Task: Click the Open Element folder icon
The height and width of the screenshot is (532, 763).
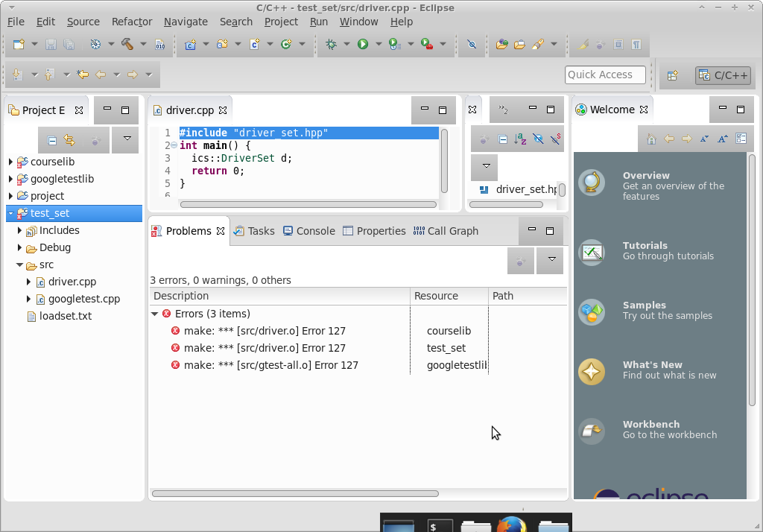Action: (501, 44)
